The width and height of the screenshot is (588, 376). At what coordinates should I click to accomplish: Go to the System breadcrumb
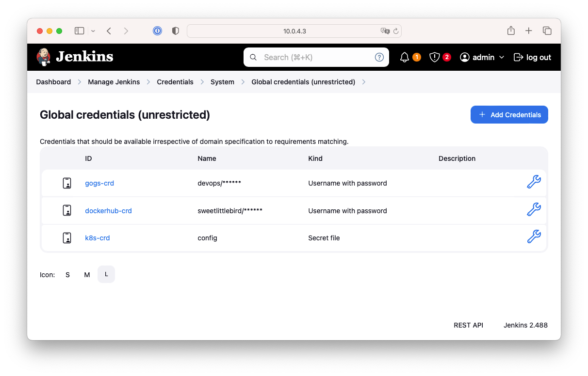click(x=222, y=82)
